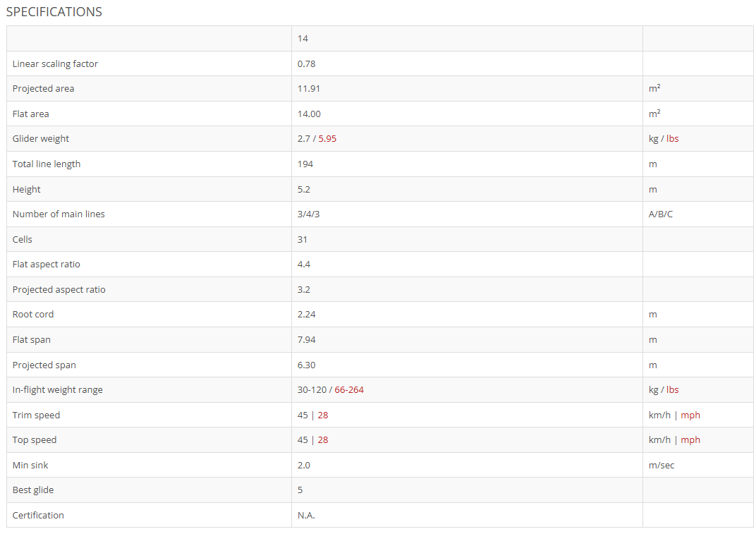This screenshot has width=756, height=534.
Task: Click the SPECIFICATIONS heading
Action: [x=54, y=12]
